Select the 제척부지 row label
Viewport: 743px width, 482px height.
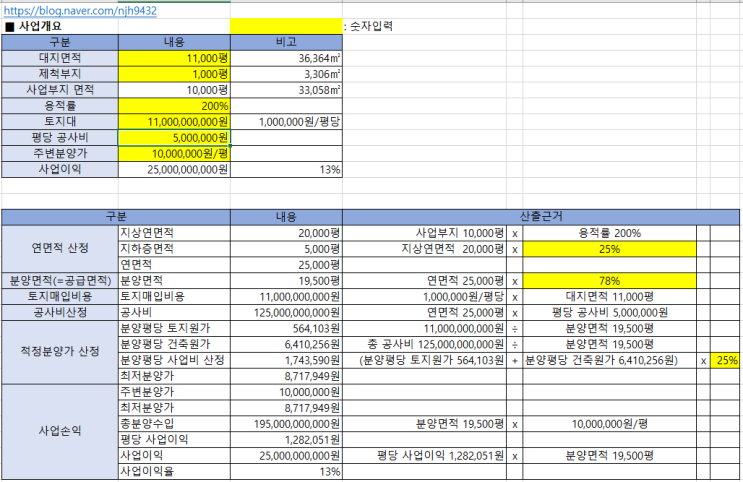[60, 74]
